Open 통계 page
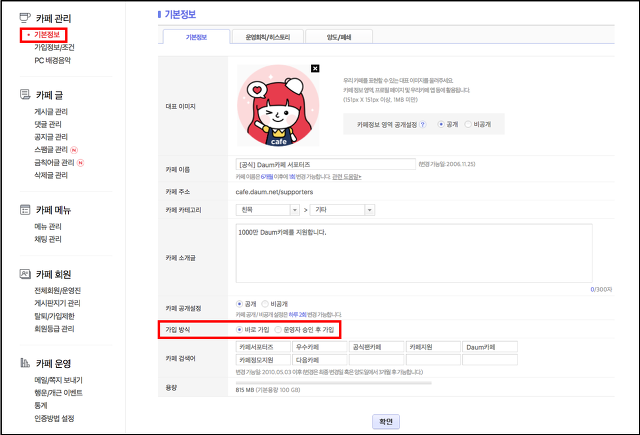 (x=41, y=406)
